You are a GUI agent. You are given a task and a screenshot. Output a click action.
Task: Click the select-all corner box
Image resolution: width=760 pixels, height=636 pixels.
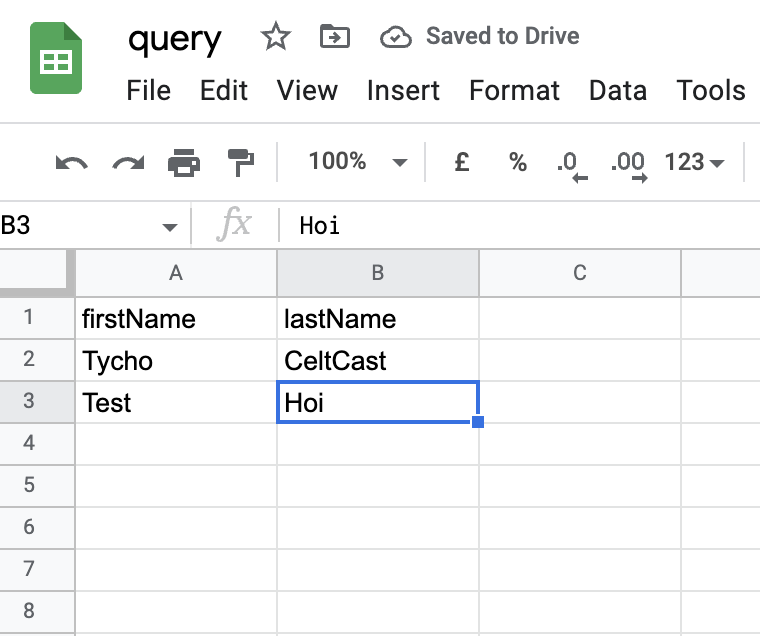pyautogui.click(x=37, y=273)
